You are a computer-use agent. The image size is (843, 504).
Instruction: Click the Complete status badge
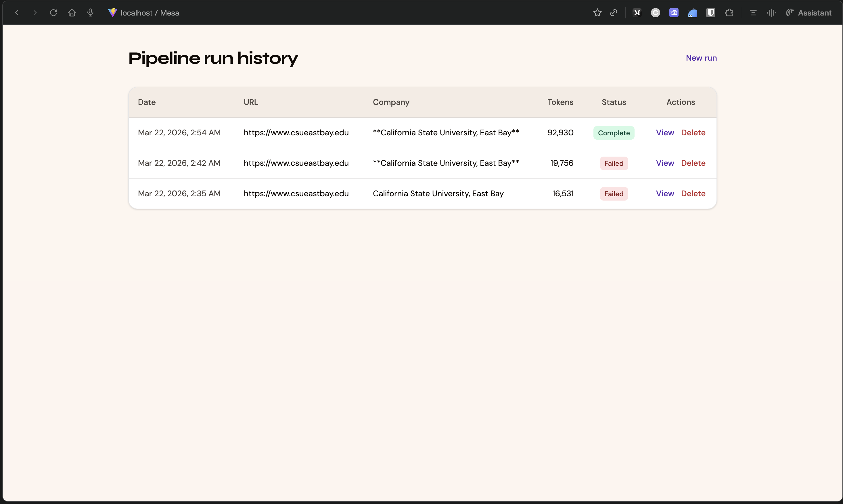point(614,133)
